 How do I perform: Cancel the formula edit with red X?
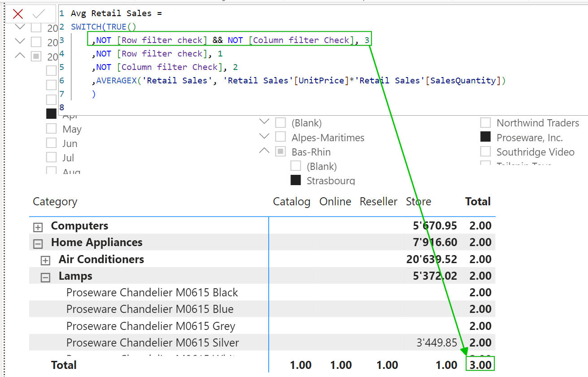tap(18, 14)
